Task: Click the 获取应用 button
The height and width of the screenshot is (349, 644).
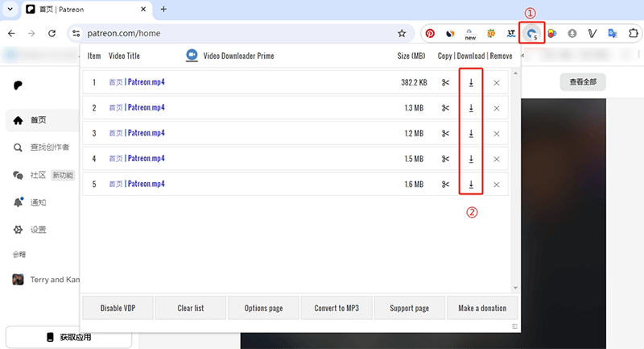Action: [68, 338]
